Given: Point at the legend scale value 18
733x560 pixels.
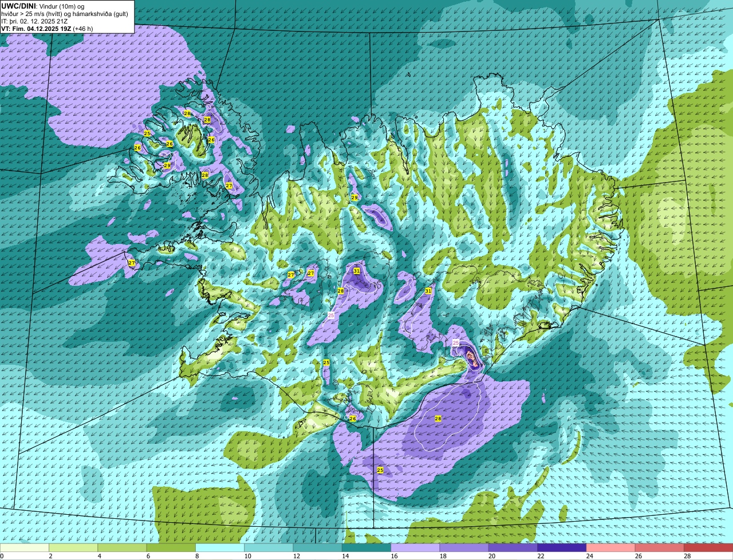Looking at the screenshot, I should click(x=443, y=556).
